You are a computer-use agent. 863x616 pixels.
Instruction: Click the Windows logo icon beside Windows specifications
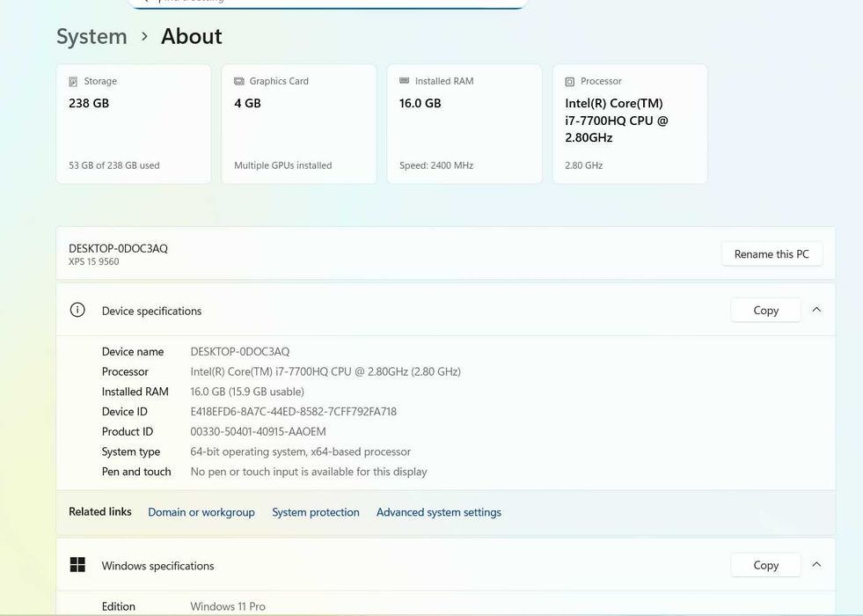pos(77,565)
